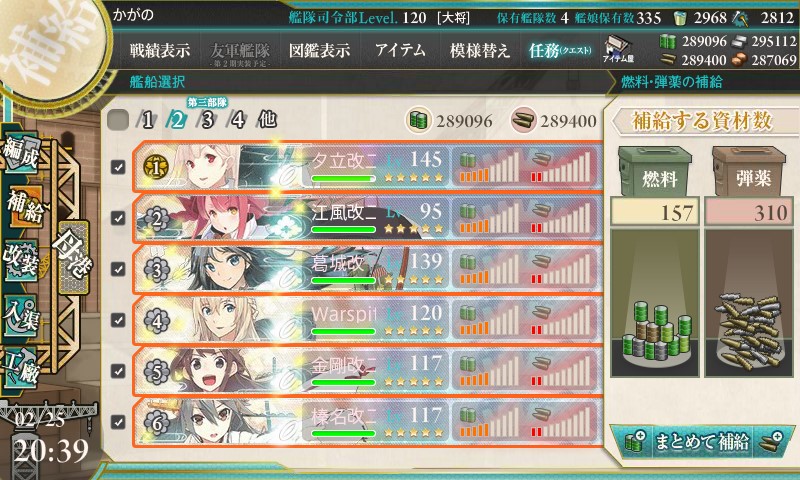Toggle the select-all fleet checkbox
This screenshot has height=480, width=800.
click(x=118, y=120)
